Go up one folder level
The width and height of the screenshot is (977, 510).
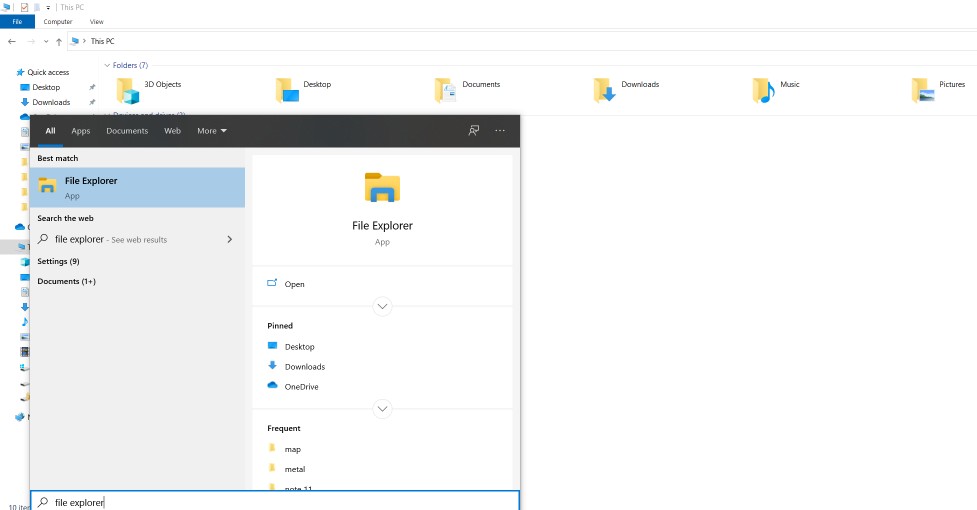click(x=59, y=42)
